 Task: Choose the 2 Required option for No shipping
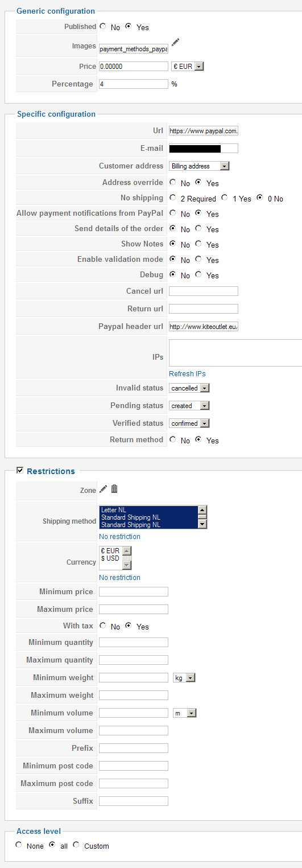(172, 198)
